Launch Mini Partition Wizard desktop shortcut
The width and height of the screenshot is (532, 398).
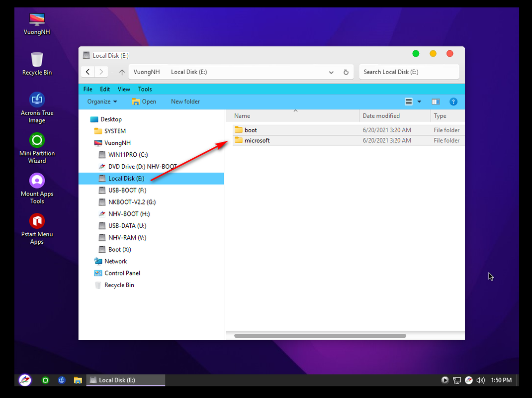tap(37, 148)
